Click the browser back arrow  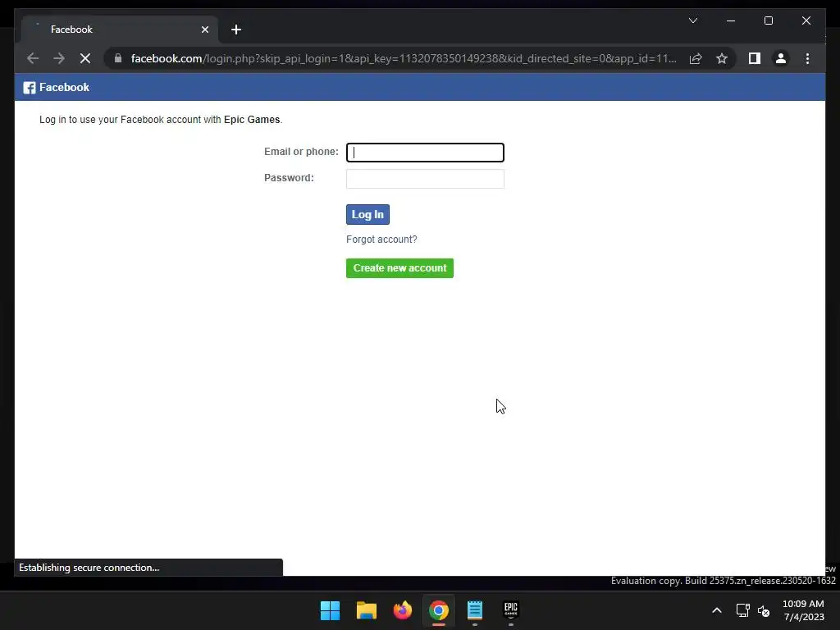click(33, 58)
